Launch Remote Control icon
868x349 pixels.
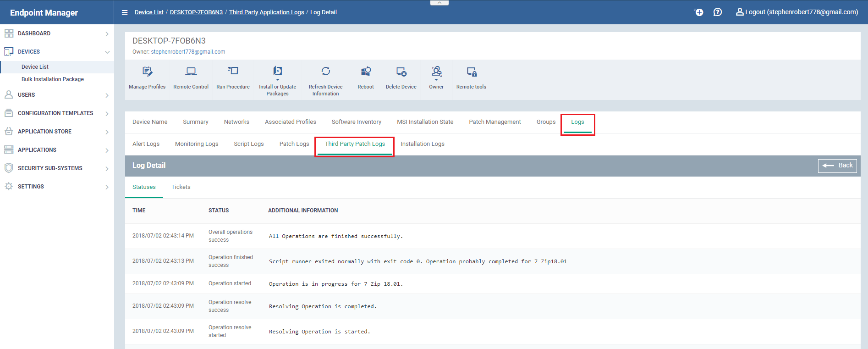pos(191,72)
